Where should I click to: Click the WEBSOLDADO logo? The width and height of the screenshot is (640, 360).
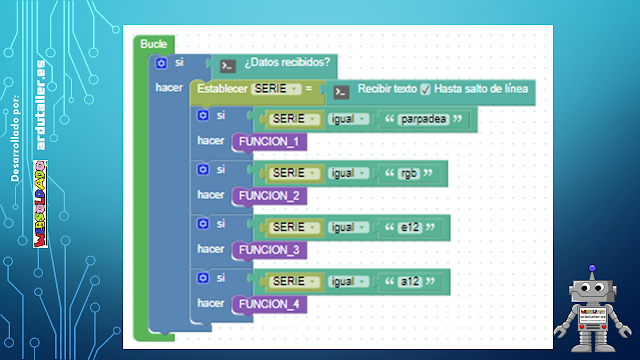click(x=40, y=204)
